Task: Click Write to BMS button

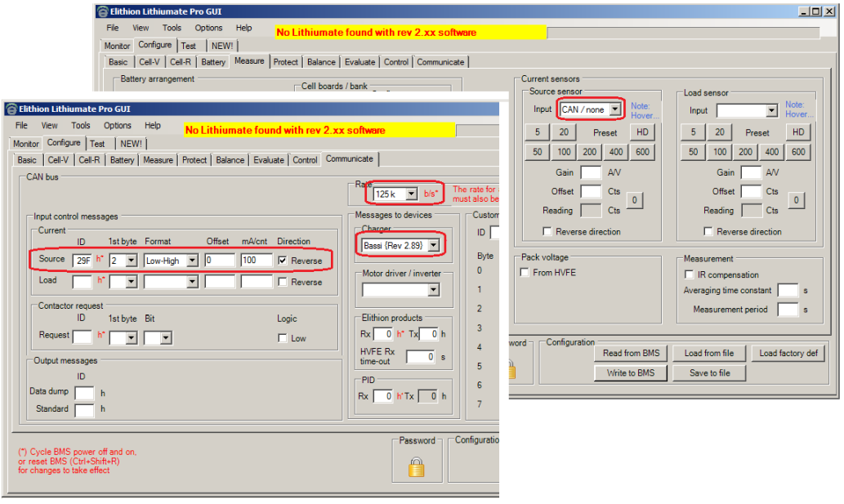Action: [x=631, y=372]
